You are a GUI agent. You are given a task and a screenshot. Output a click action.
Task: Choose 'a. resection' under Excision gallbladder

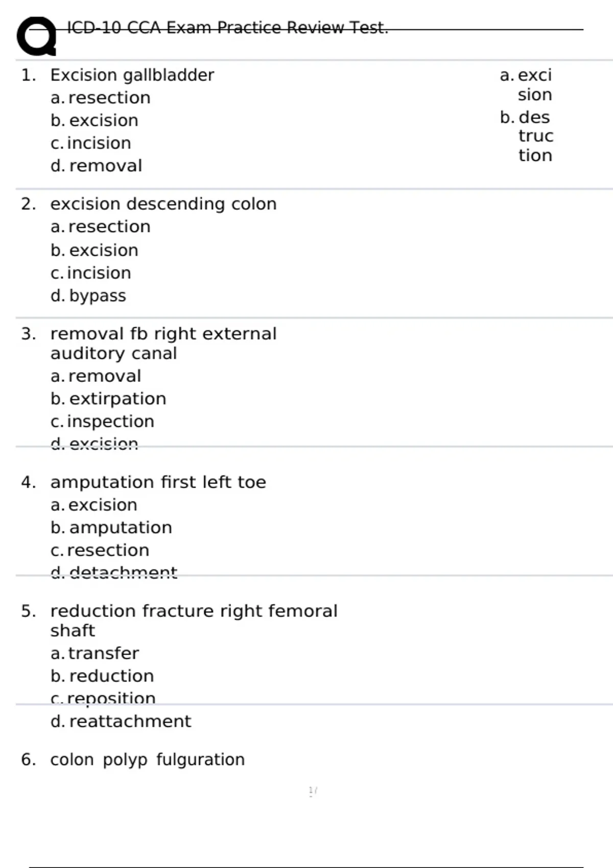coord(101,98)
